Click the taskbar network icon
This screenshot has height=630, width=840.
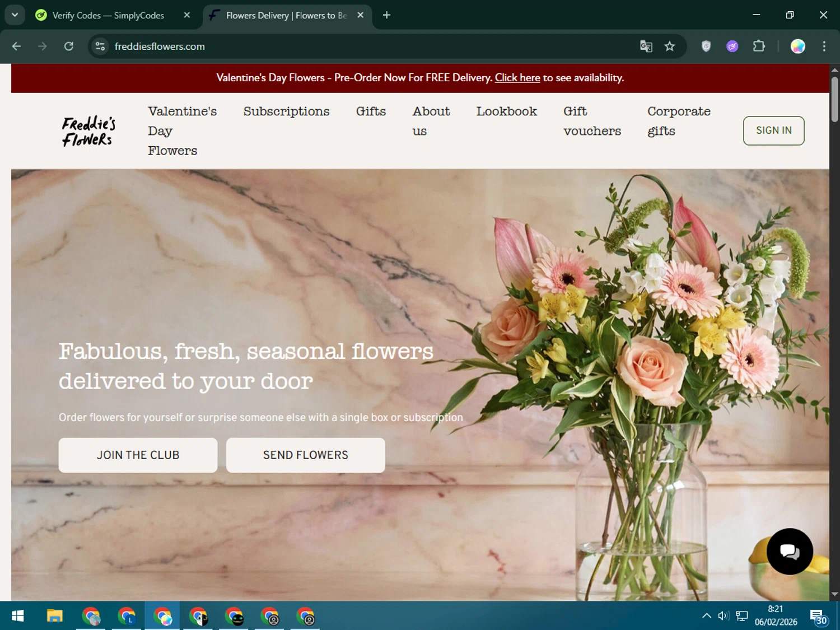tap(742, 616)
